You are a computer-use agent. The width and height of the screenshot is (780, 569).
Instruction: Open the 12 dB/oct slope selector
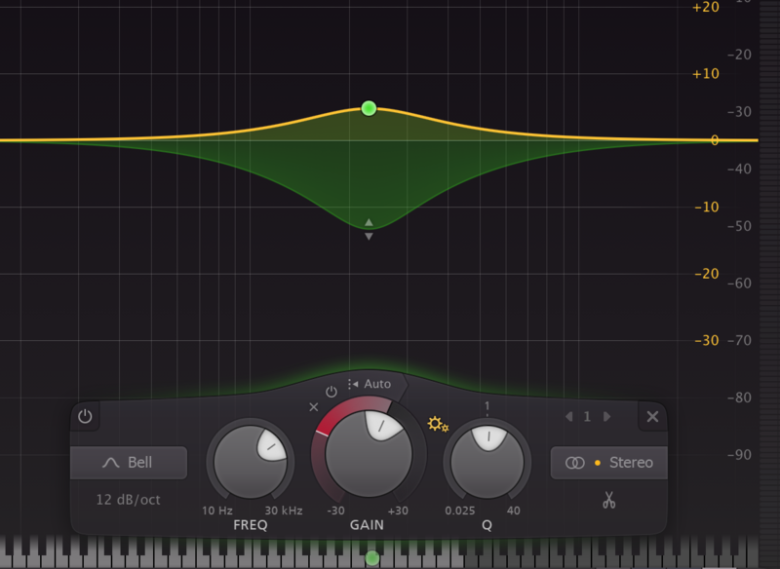coord(128,499)
